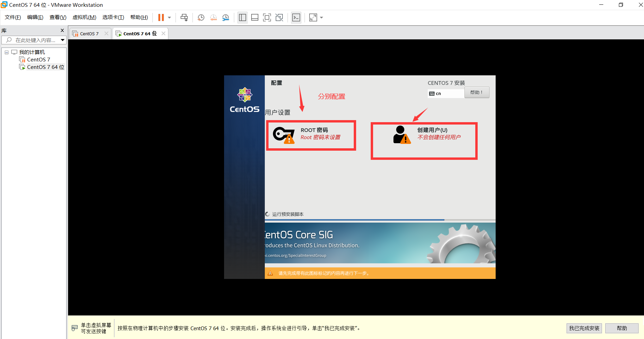The image size is (644, 339).
Task: Click the installer 帮助! button
Action: point(477,92)
